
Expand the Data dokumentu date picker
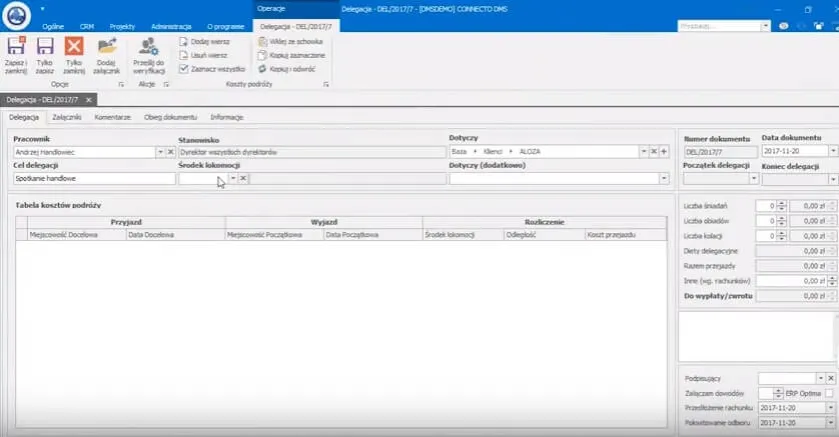[833, 152]
